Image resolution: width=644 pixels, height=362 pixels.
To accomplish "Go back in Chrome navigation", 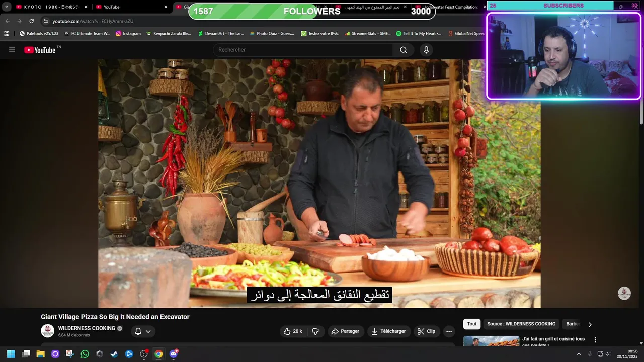I will coord(7,21).
